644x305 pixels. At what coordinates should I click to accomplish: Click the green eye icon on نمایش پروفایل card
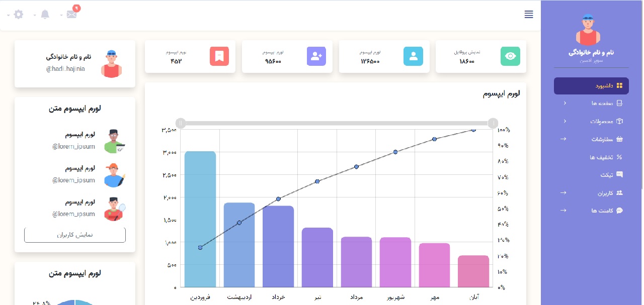510,56
